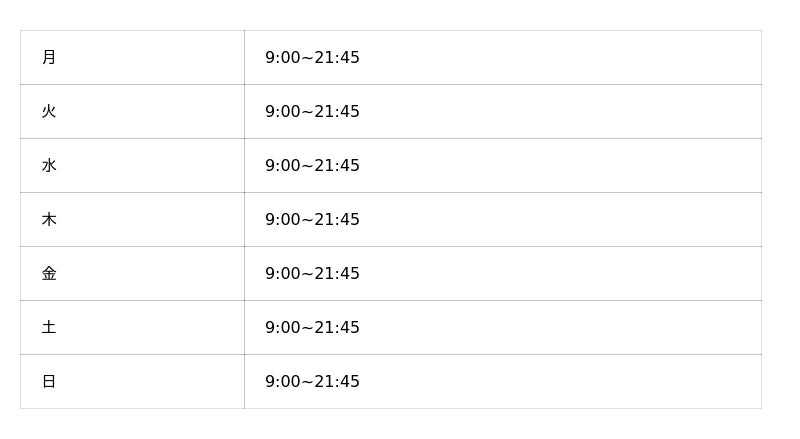Click the 9:00 opening time in 水 row
This screenshot has height=439, width=800.
(x=282, y=166)
